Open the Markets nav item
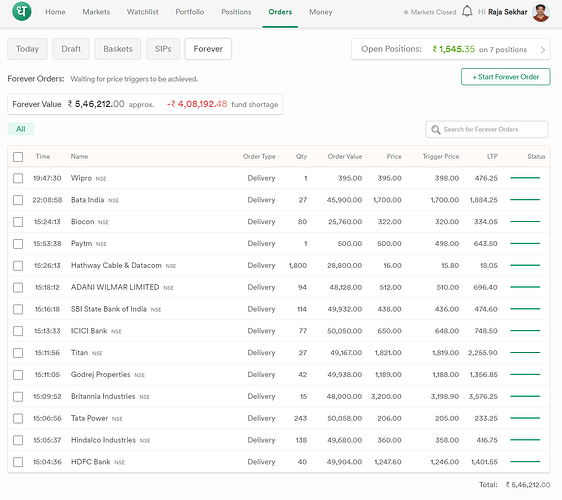The width and height of the screenshot is (562, 500). (96, 12)
